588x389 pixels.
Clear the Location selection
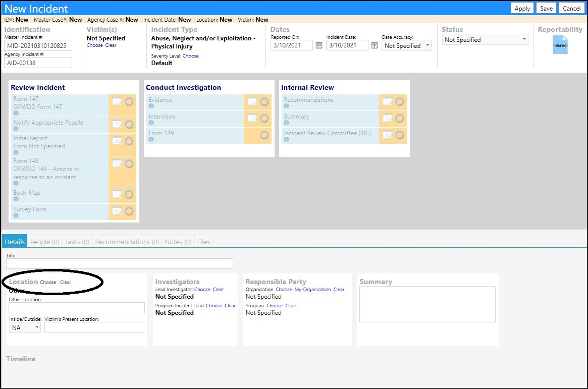[66, 282]
